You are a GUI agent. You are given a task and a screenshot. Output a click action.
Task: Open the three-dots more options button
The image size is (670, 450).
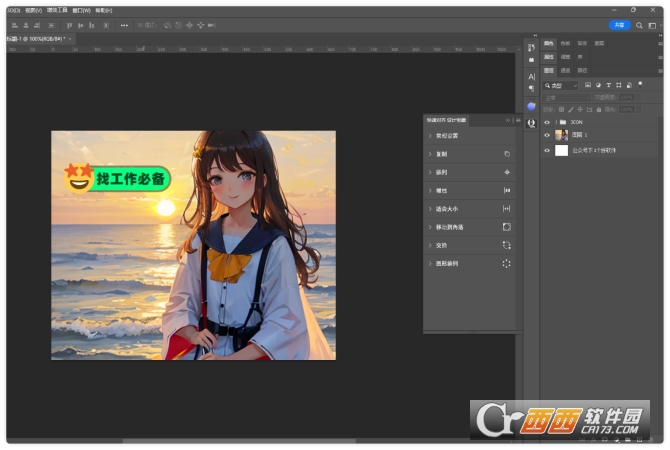[x=124, y=26]
